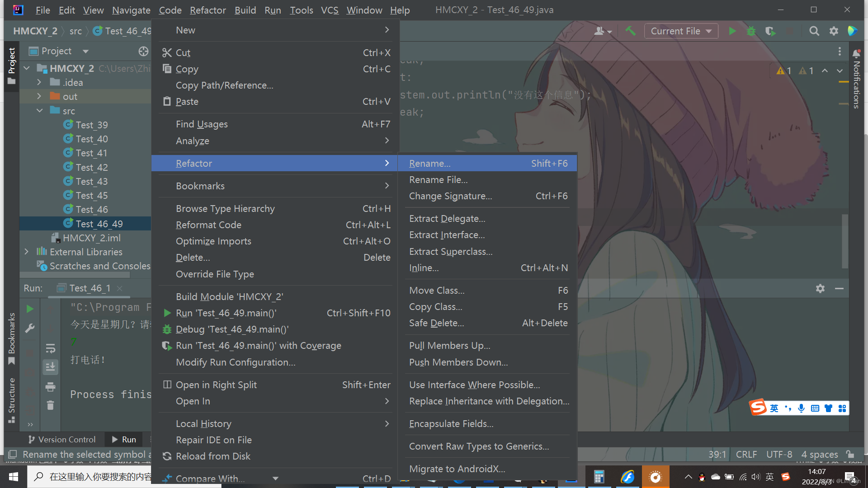This screenshot has width=868, height=488.
Task: Open the VCS menu
Action: (x=330, y=10)
